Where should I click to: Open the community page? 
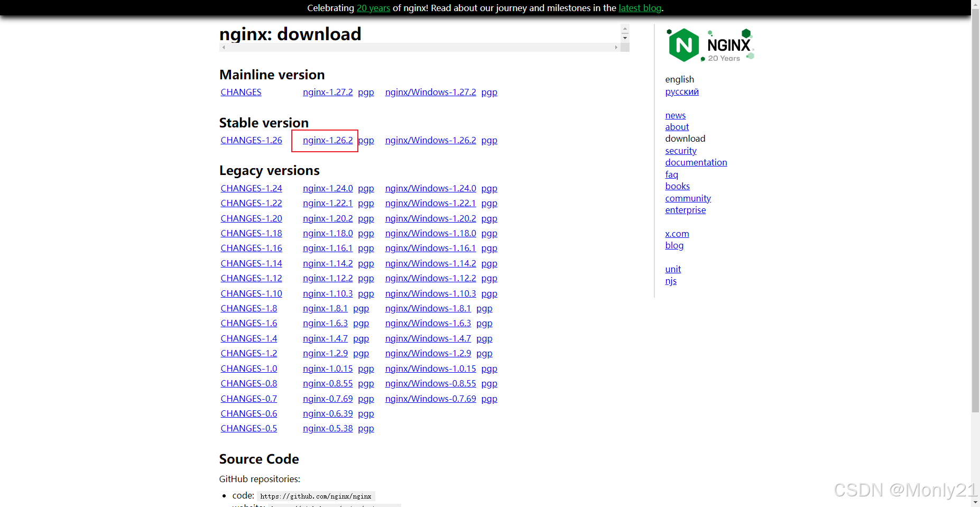pyautogui.click(x=688, y=198)
